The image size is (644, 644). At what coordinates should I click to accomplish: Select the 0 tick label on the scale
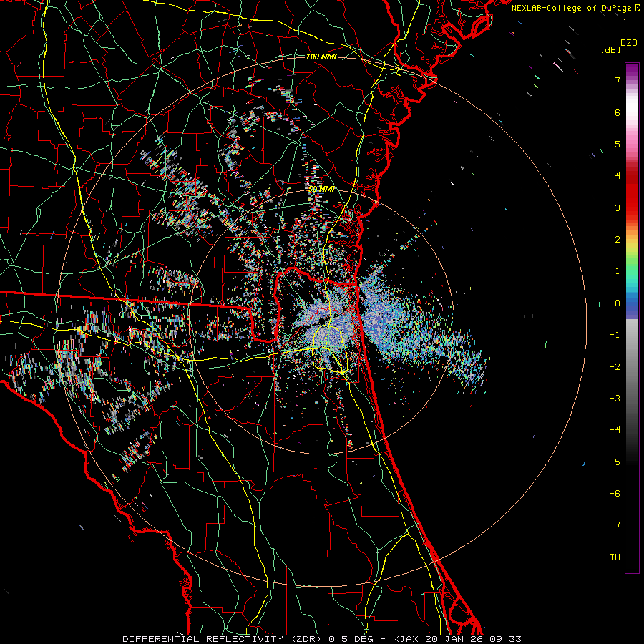[x=618, y=303]
